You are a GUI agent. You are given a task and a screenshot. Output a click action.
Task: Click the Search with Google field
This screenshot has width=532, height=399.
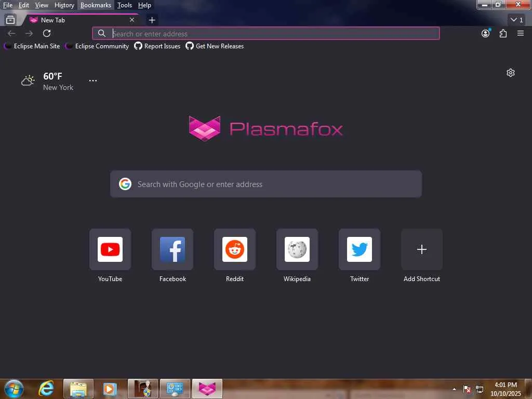coord(266,184)
